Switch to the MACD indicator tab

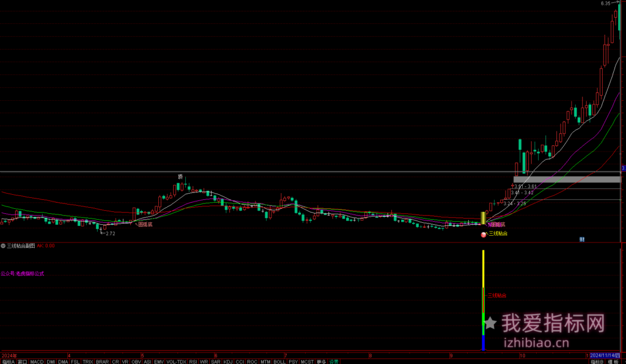coord(37,362)
